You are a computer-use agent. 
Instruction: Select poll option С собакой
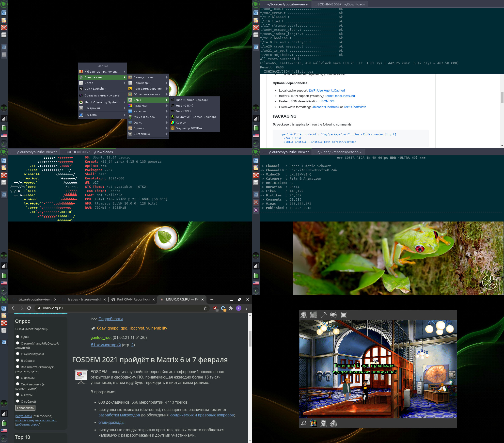click(x=17, y=401)
